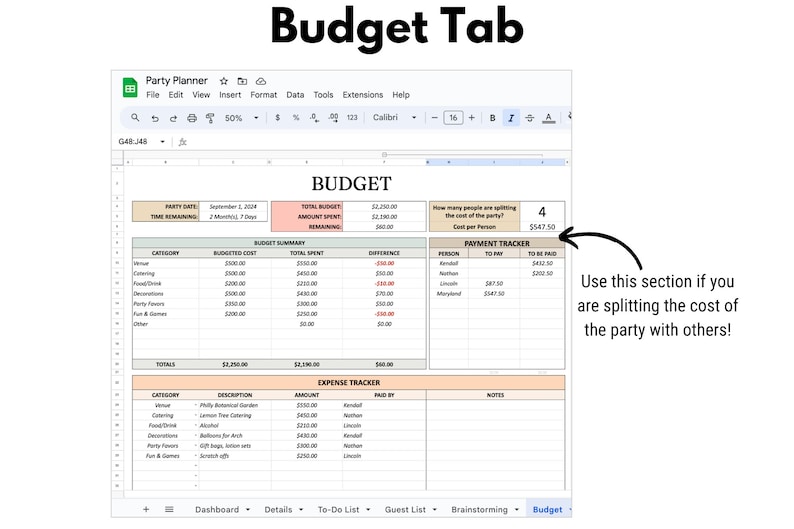The image size is (794, 529).
Task: Click the Philly Botanical Garden description cell
Action: coord(234,405)
